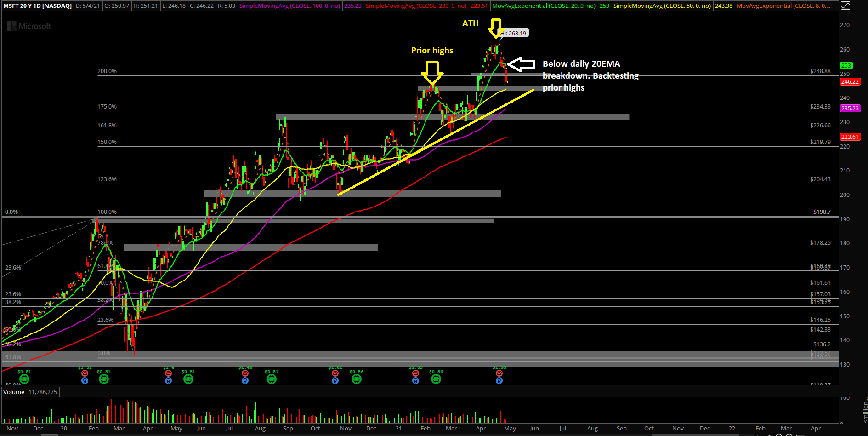Click SimpleMovingAvg (CLOSE, 100) study label
The width and height of the screenshot is (868, 436).
[x=290, y=6]
